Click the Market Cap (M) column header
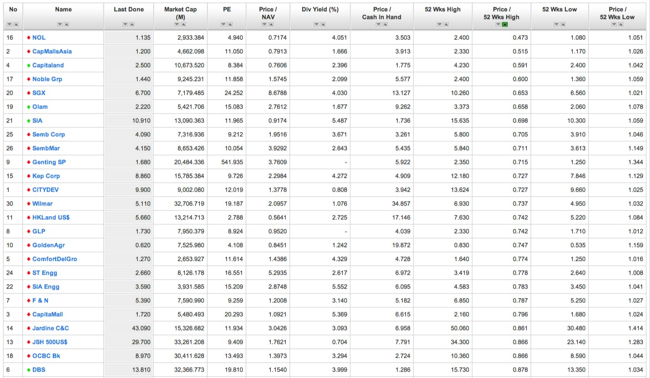Viewport: 650px width, 378px height. 180,13
